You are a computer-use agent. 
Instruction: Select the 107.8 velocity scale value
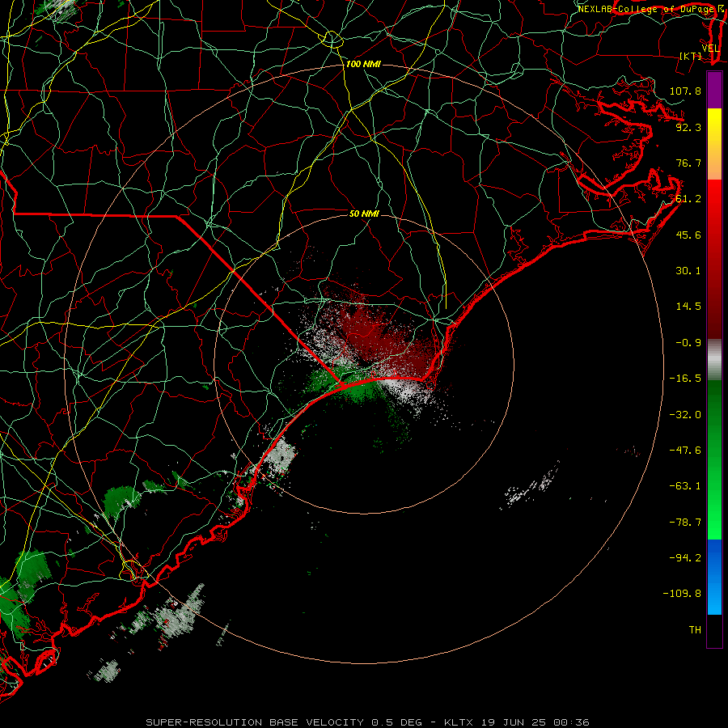[685, 91]
